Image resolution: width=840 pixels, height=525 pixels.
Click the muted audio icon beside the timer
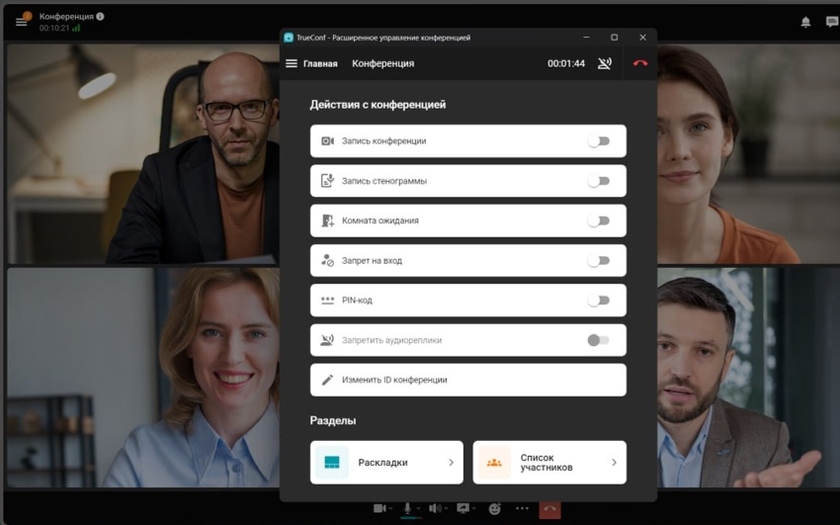click(605, 63)
